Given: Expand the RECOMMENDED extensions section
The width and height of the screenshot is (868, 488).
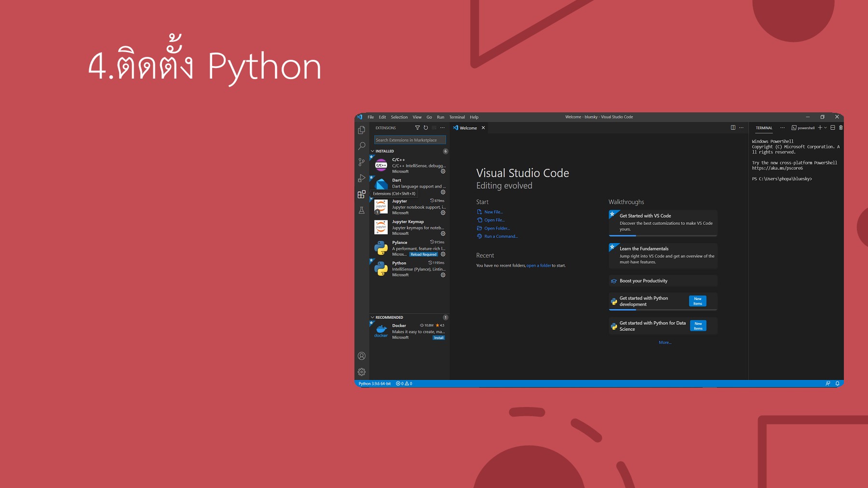Looking at the screenshot, I should (386, 317).
